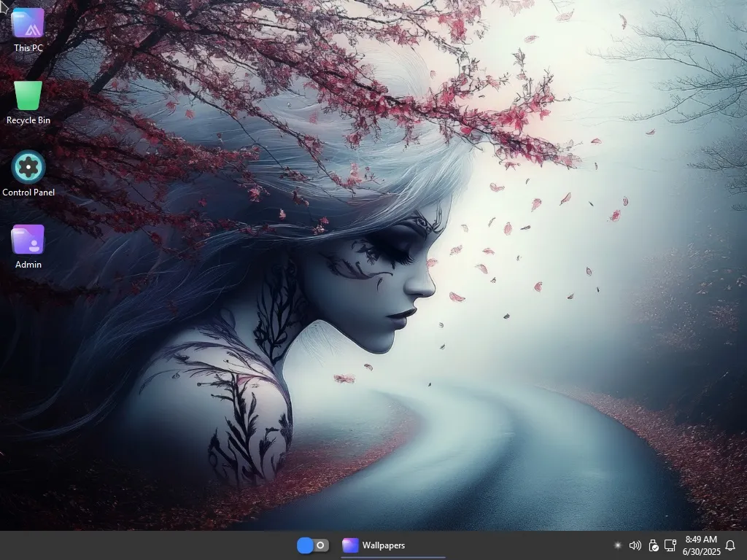Click the safely remove hardware USB icon
The height and width of the screenshot is (560, 747).
[x=653, y=545]
